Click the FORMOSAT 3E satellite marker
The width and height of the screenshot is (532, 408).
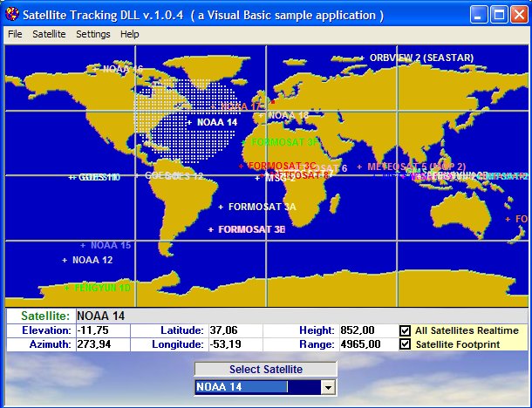point(211,230)
